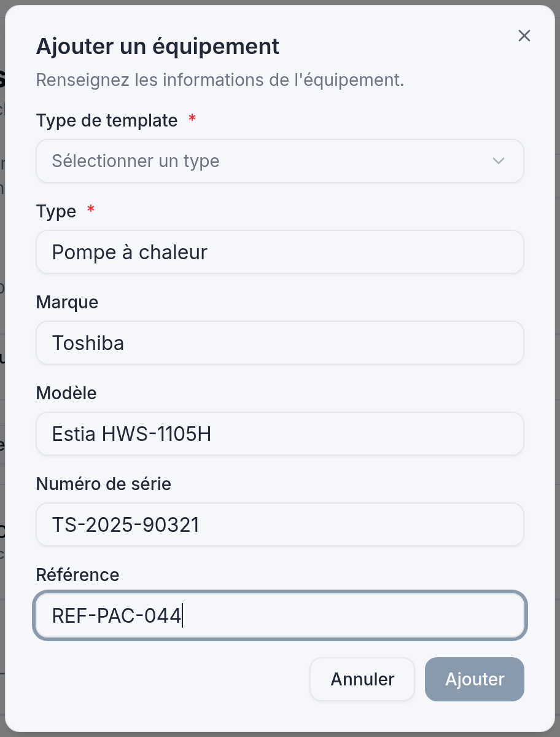Image resolution: width=560 pixels, height=737 pixels.
Task: Focus the Référence field with REF-PAC-044
Action: pyautogui.click(x=279, y=615)
